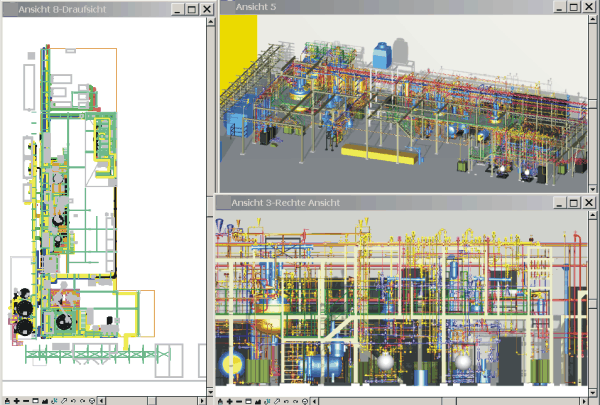This screenshot has height=405, width=600.
Task: Click Draufsicht horizontal scrollbar thumb
Action: 151,401
